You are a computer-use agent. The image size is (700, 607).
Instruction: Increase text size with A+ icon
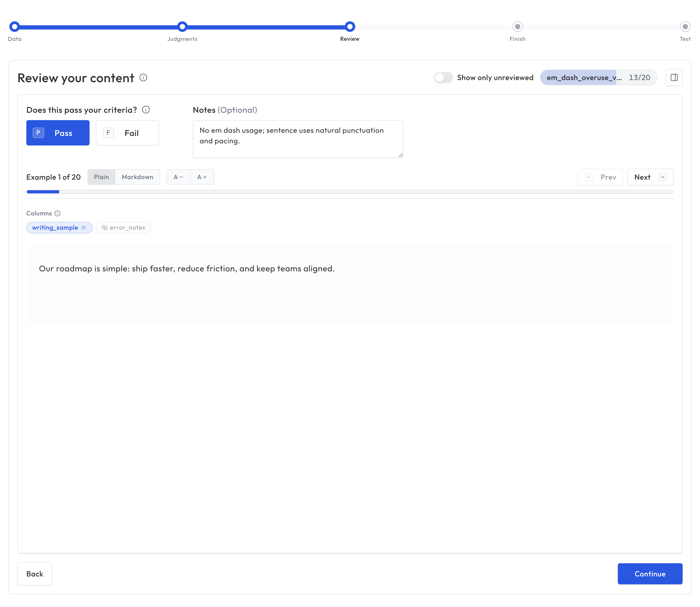click(202, 177)
